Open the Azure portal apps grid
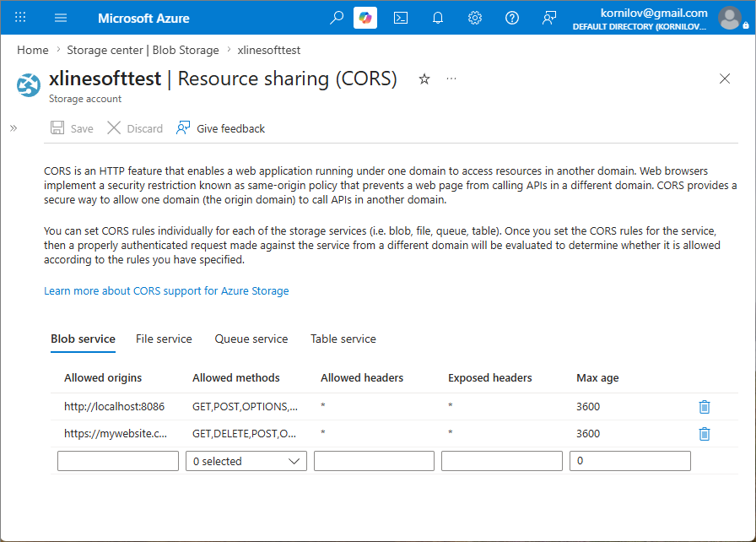The width and height of the screenshot is (756, 542). pos(20,18)
